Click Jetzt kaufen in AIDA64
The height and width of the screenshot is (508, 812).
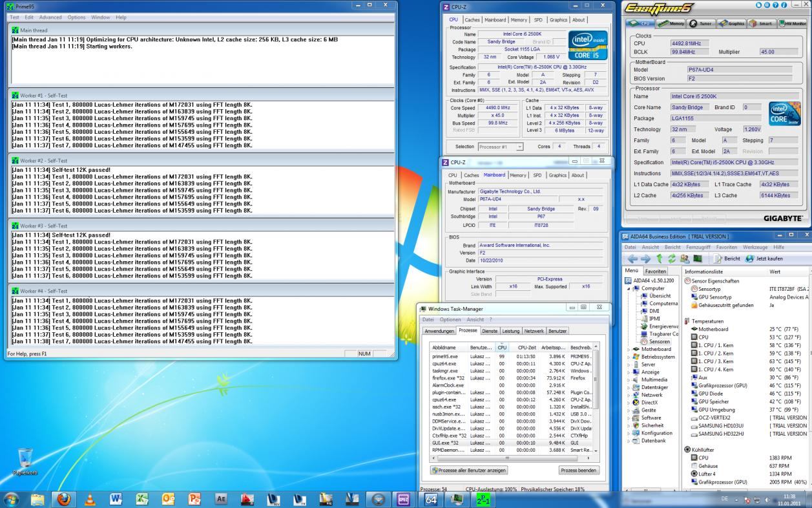[764, 259]
